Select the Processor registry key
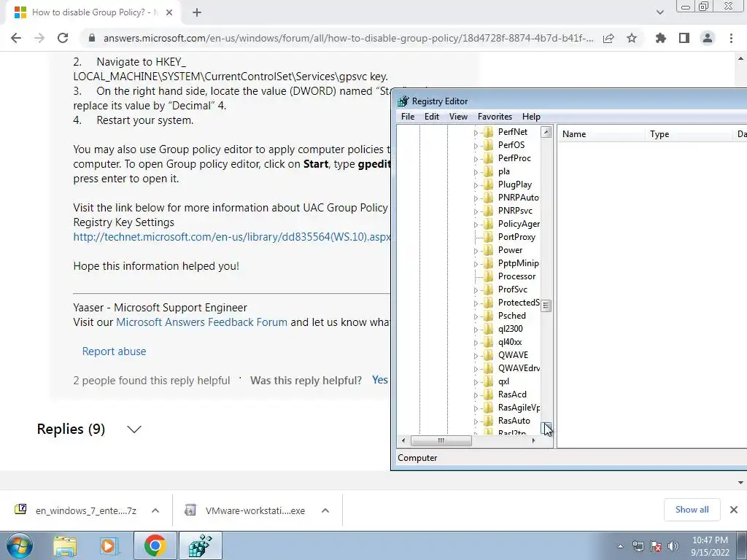Viewport: 747px width, 560px height. click(516, 276)
